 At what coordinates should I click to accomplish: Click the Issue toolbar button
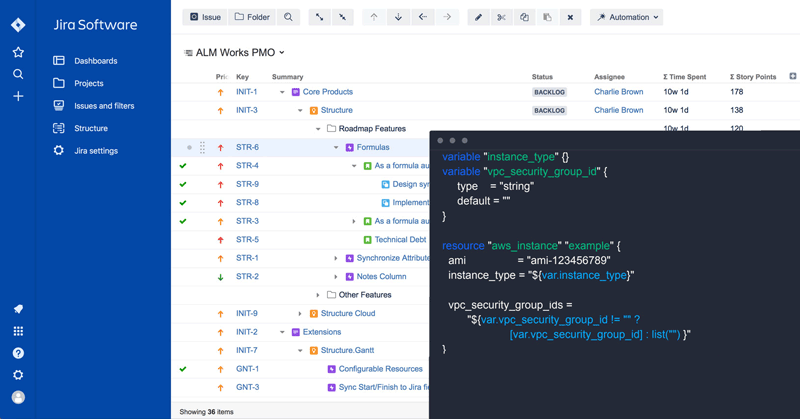(205, 17)
